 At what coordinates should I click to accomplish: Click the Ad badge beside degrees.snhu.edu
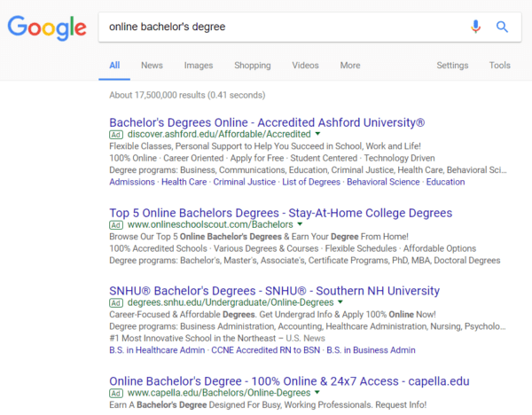click(x=116, y=302)
